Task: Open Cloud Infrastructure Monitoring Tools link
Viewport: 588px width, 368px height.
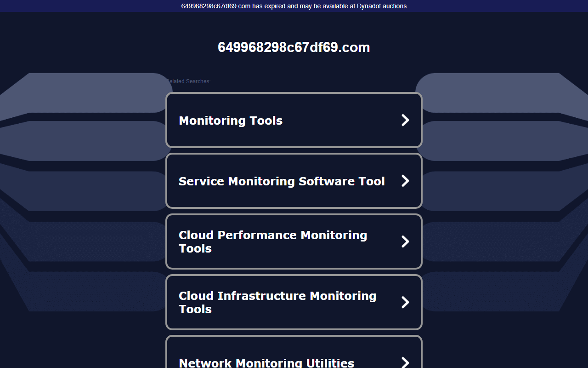Action: click(x=294, y=302)
